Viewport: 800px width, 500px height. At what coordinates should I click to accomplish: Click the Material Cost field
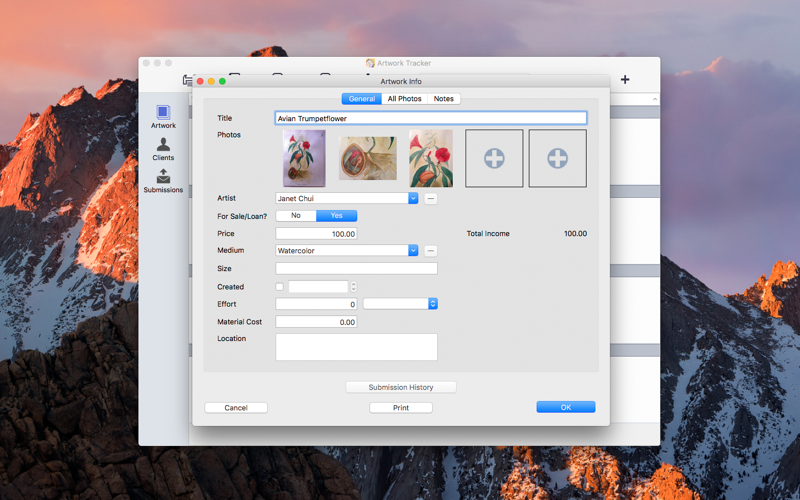pos(316,322)
